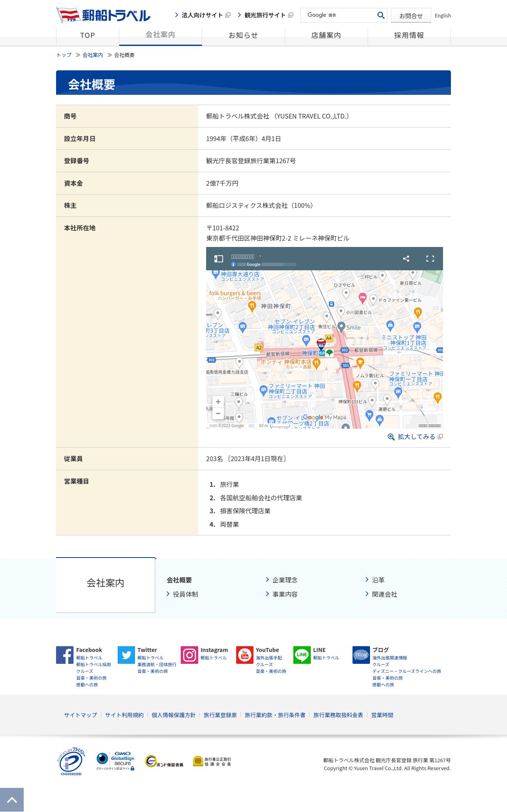
Task: Click the 会社案内 section box
Action: coord(105,585)
